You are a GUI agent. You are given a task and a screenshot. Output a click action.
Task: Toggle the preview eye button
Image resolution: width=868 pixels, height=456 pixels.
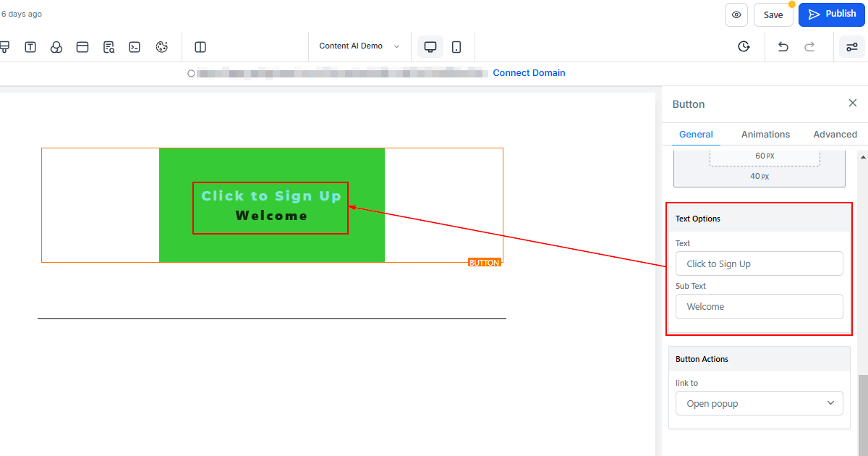click(736, 14)
